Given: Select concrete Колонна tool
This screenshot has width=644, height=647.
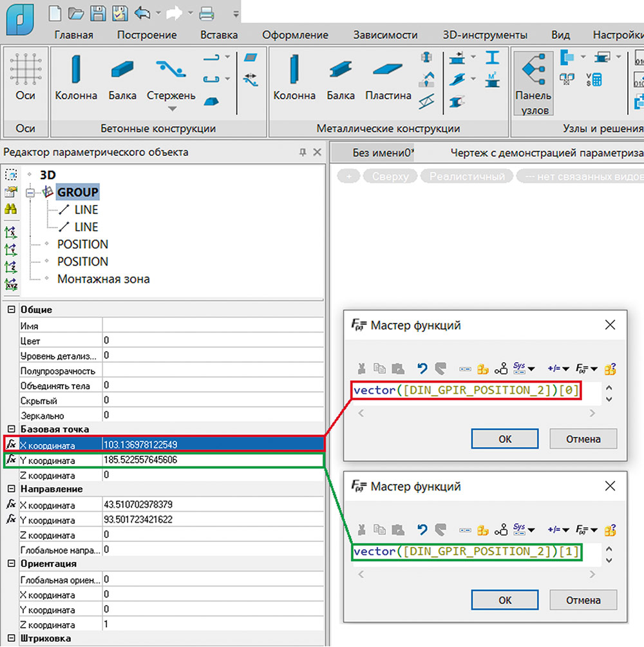Looking at the screenshot, I should pos(76,77).
